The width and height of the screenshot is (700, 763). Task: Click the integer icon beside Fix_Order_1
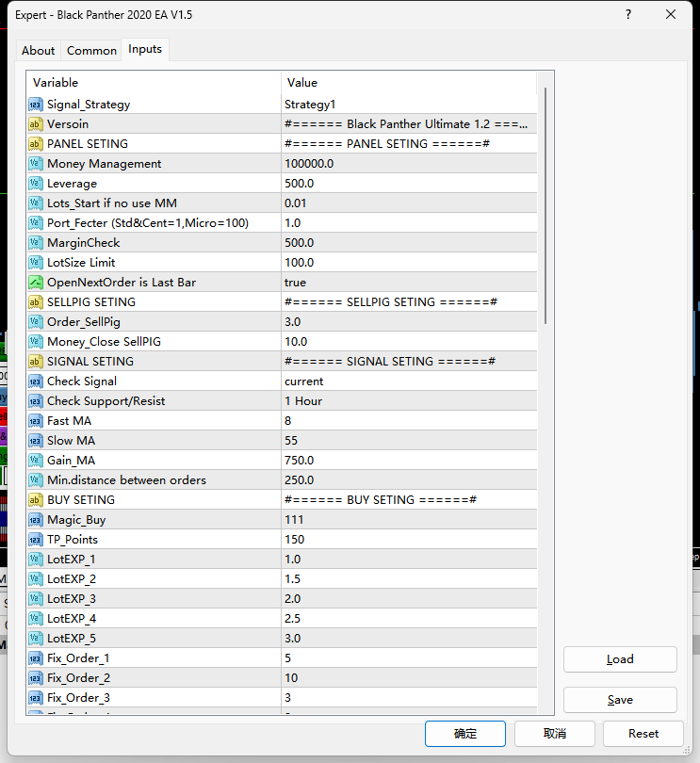(35, 658)
